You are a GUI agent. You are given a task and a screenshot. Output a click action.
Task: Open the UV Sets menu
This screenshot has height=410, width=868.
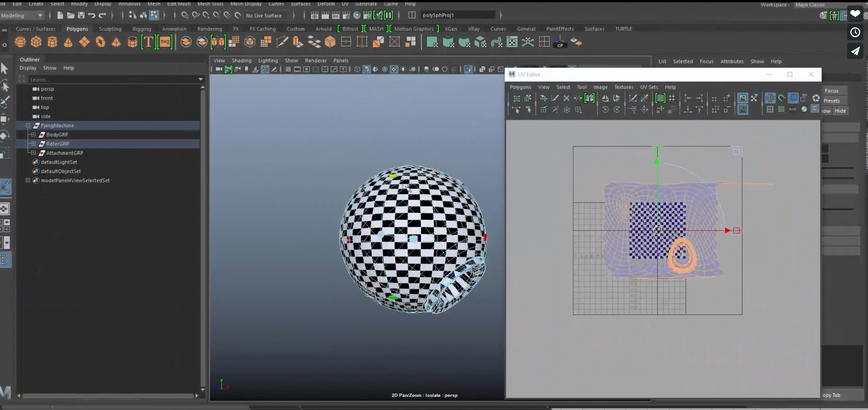649,87
